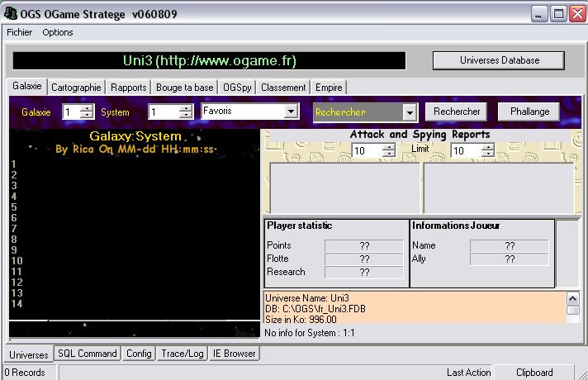The width and height of the screenshot is (588, 380).
Task: Switch to the Rapports tab
Action: 128,87
